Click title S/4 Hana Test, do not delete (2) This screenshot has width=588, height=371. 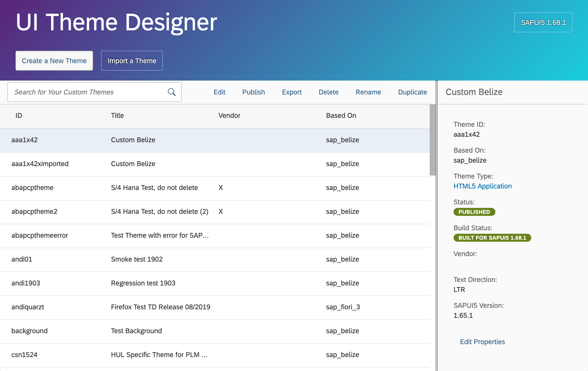[160, 211]
